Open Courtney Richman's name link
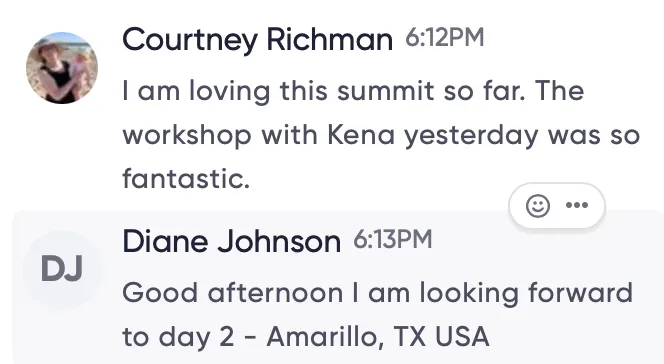This screenshot has width=664, height=364. click(257, 39)
